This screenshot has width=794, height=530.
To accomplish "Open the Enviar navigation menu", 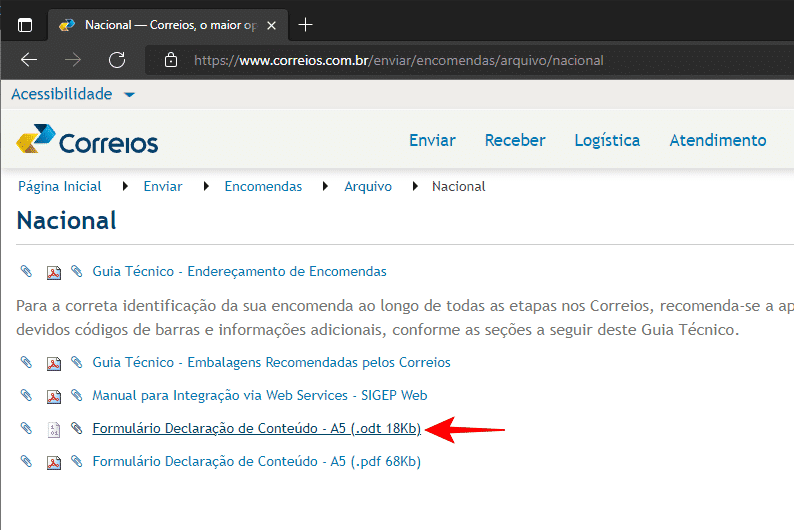I will [432, 140].
